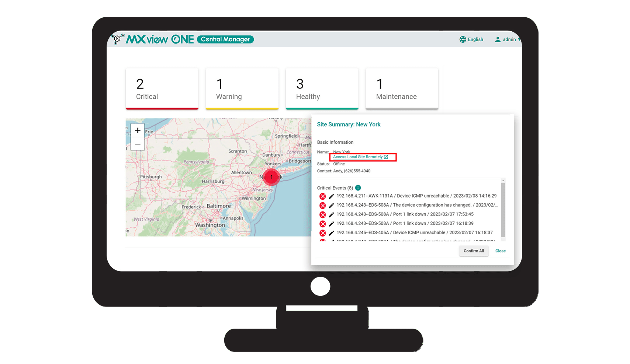Click the critical events list scrollbar

(503, 210)
